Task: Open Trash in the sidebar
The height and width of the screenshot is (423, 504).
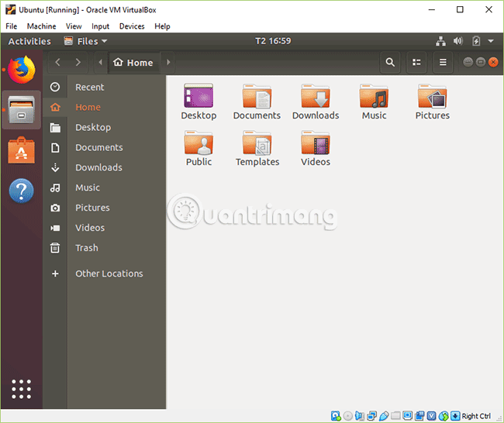Action: point(105,248)
